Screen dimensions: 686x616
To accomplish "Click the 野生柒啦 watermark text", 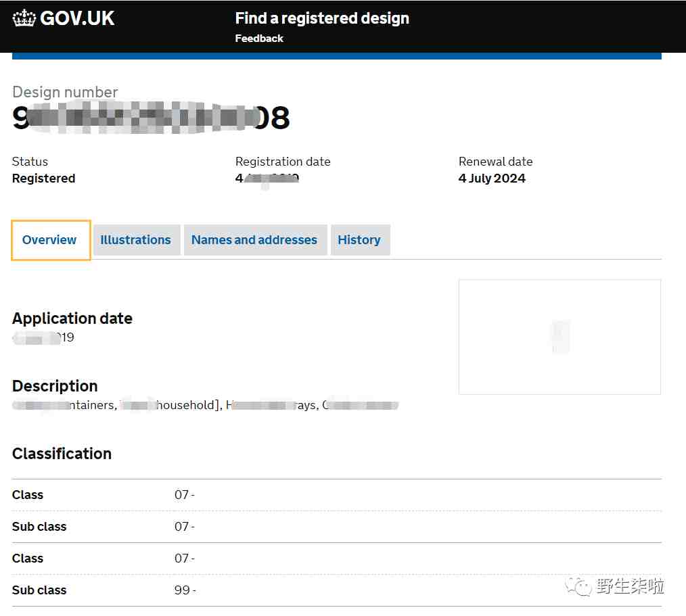I will pyautogui.click(x=630, y=586).
